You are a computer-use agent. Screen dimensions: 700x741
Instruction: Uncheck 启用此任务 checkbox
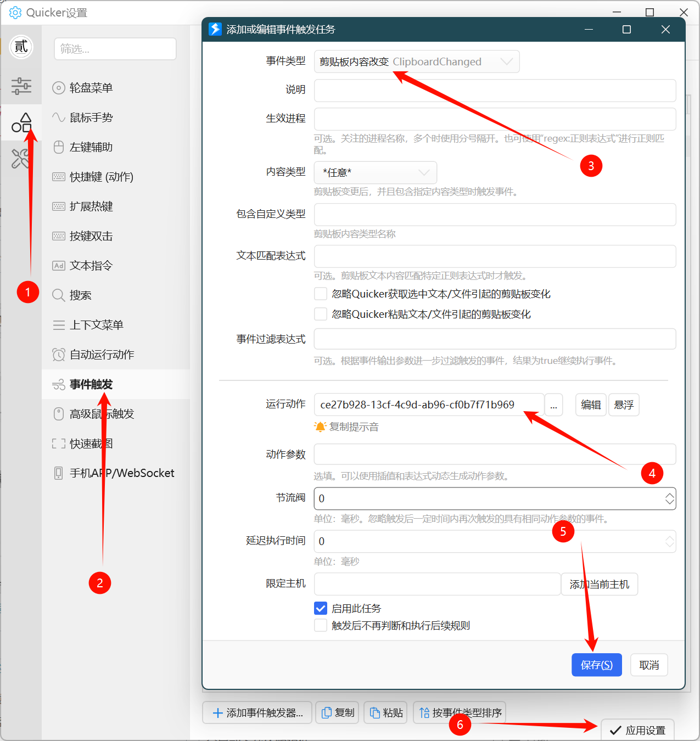pyautogui.click(x=321, y=608)
